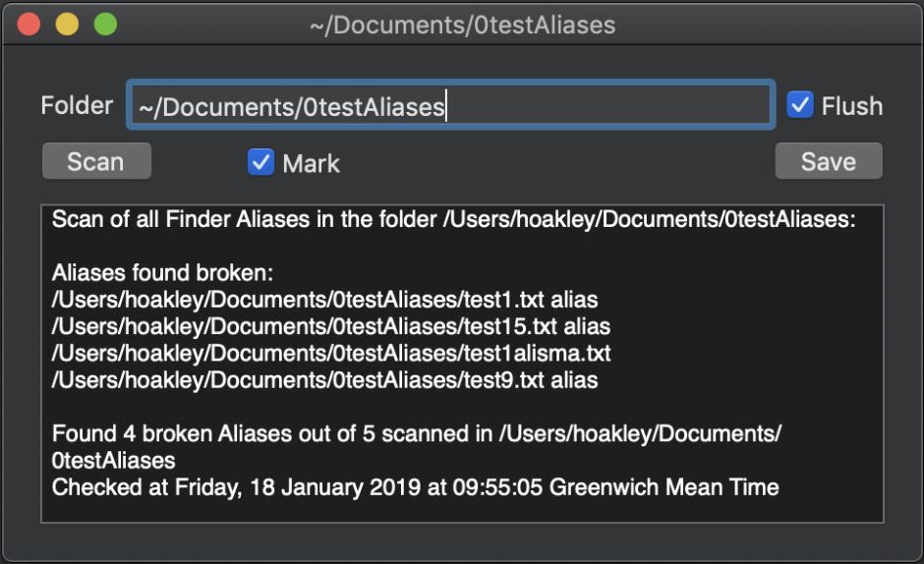Minimize the window using the yellow button
924x564 pixels.
point(67,25)
